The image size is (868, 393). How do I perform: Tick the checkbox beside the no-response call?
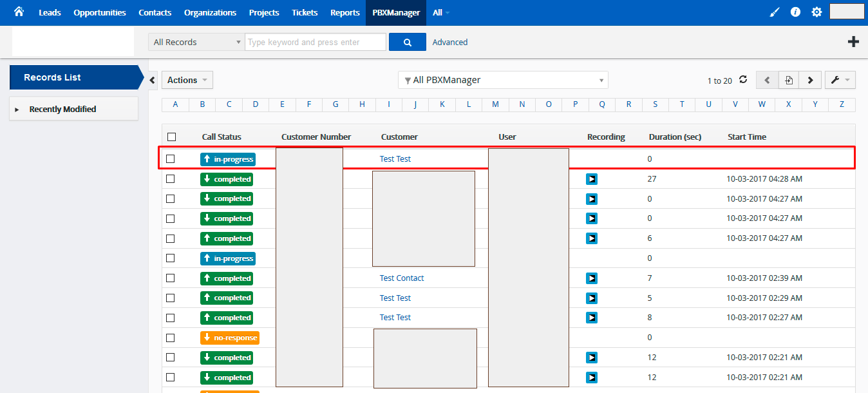pyautogui.click(x=171, y=338)
